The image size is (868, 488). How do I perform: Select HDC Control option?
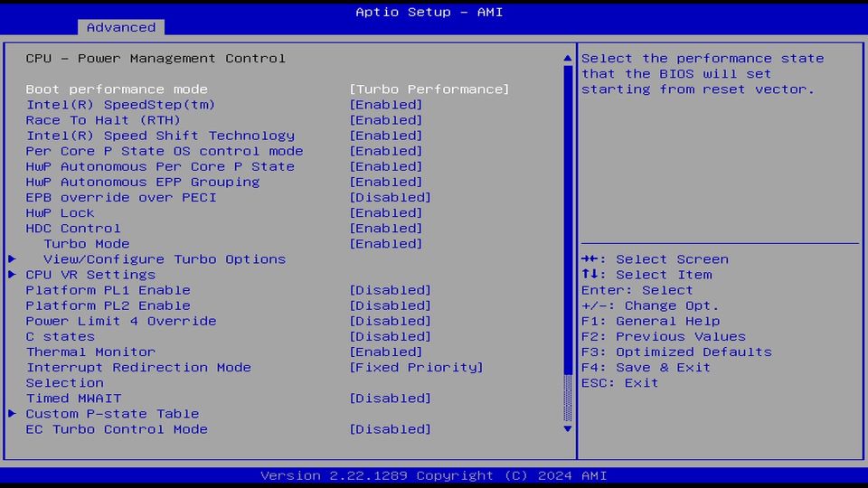tap(73, 229)
